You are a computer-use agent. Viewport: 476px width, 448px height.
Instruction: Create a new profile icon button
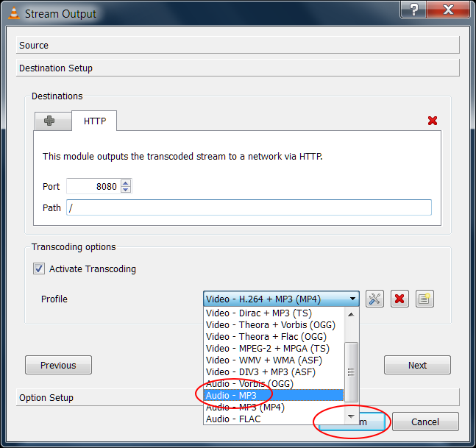[425, 299]
